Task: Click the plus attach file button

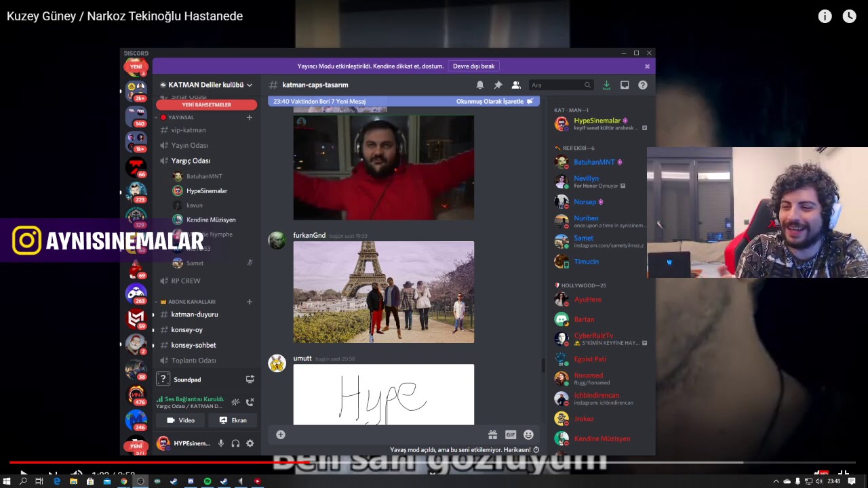Action: tap(281, 434)
